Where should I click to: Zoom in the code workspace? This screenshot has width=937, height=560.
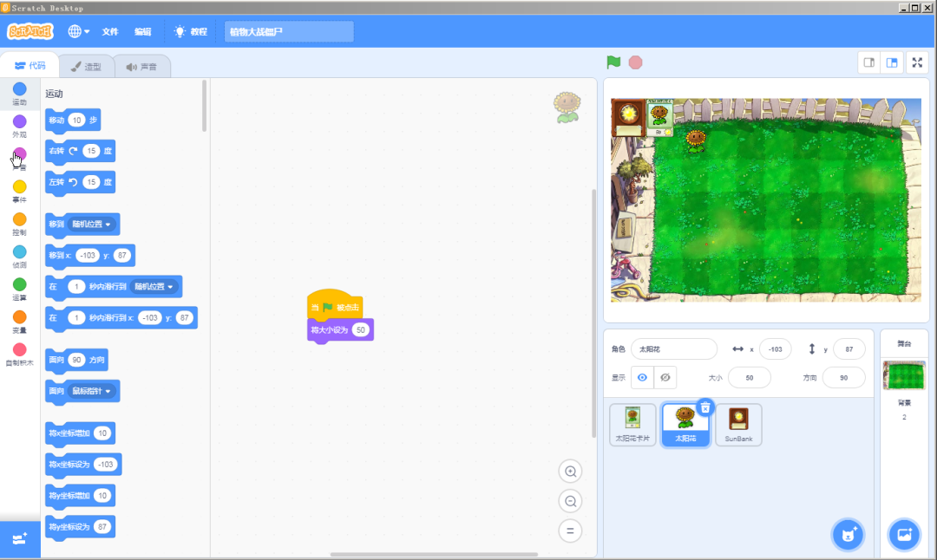[570, 472]
